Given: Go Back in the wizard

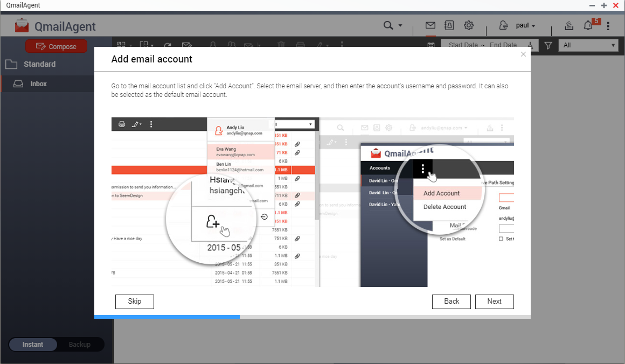Looking at the screenshot, I should click(452, 302).
